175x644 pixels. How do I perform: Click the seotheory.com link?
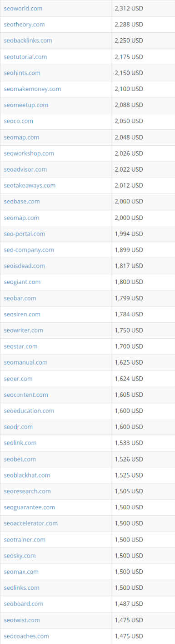coord(24,24)
